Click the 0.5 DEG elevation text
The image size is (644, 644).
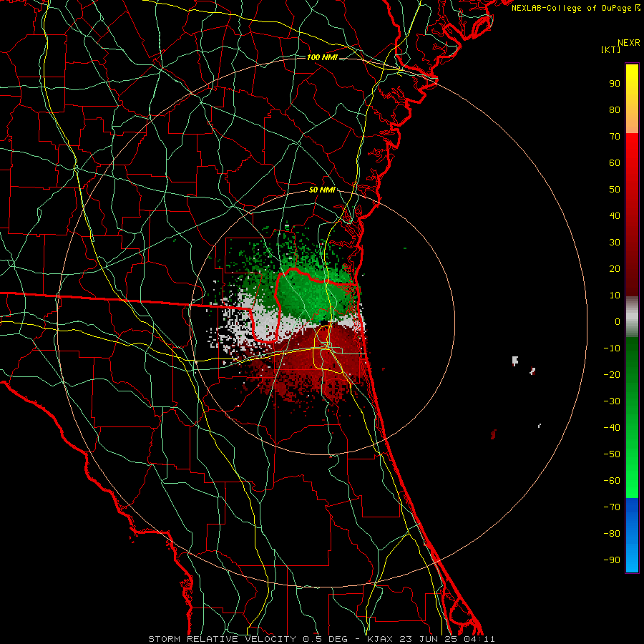[325, 639]
